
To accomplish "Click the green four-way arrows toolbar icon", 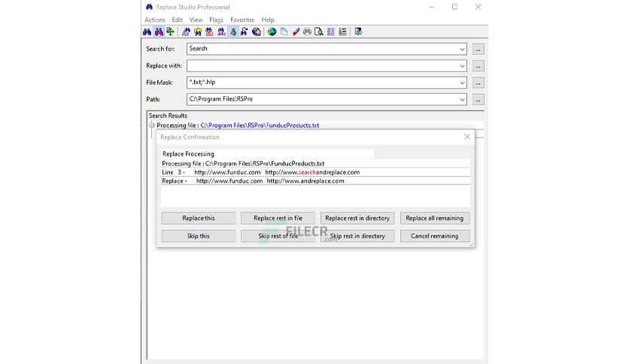I will [x=171, y=32].
